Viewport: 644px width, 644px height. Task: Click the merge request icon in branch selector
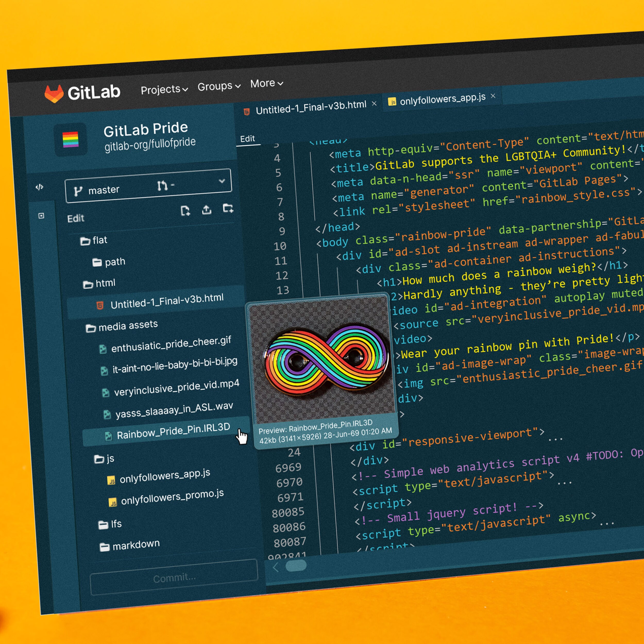coord(163,185)
